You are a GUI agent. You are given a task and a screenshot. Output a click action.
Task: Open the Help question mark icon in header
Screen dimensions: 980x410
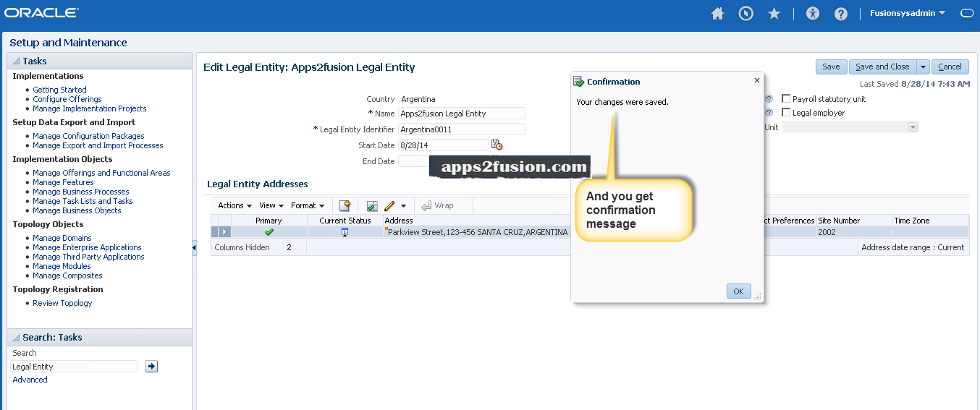[x=840, y=13]
